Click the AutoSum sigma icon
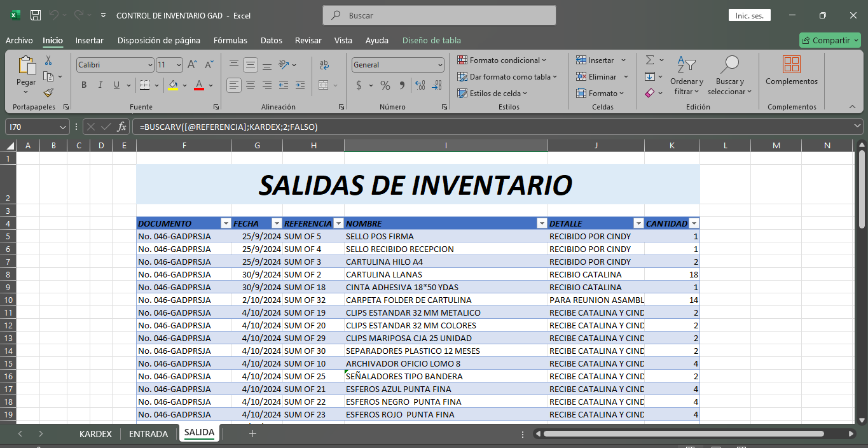The image size is (868, 448). click(x=650, y=60)
